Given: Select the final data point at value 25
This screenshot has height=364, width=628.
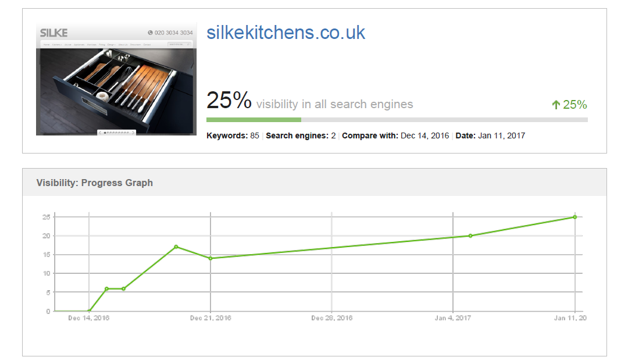Looking at the screenshot, I should click(x=575, y=217).
